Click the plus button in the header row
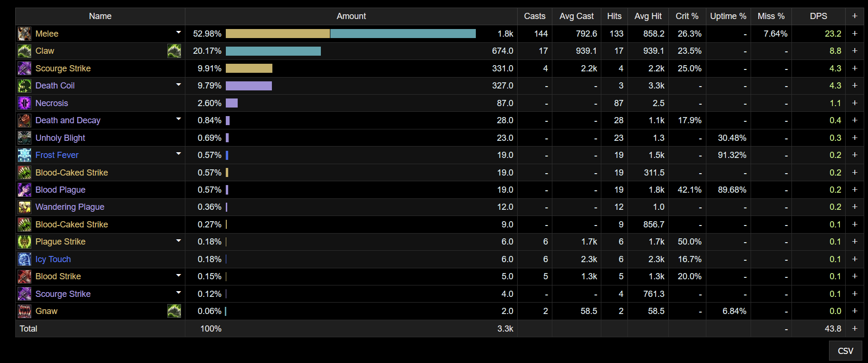The height and width of the screenshot is (363, 868). click(855, 16)
